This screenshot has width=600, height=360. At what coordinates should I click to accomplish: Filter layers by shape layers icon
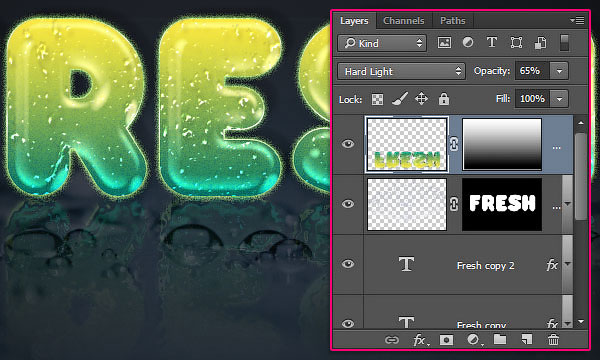coord(516,42)
